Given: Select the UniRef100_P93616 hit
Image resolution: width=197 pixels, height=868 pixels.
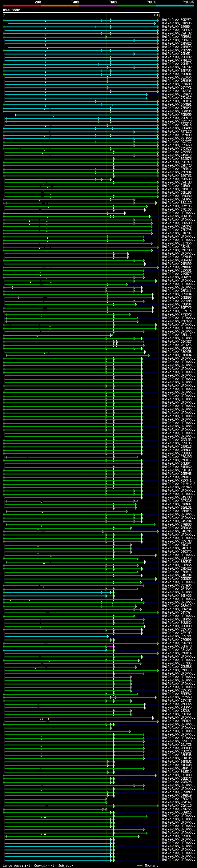Looking at the screenshot, I should click(x=177, y=125).
